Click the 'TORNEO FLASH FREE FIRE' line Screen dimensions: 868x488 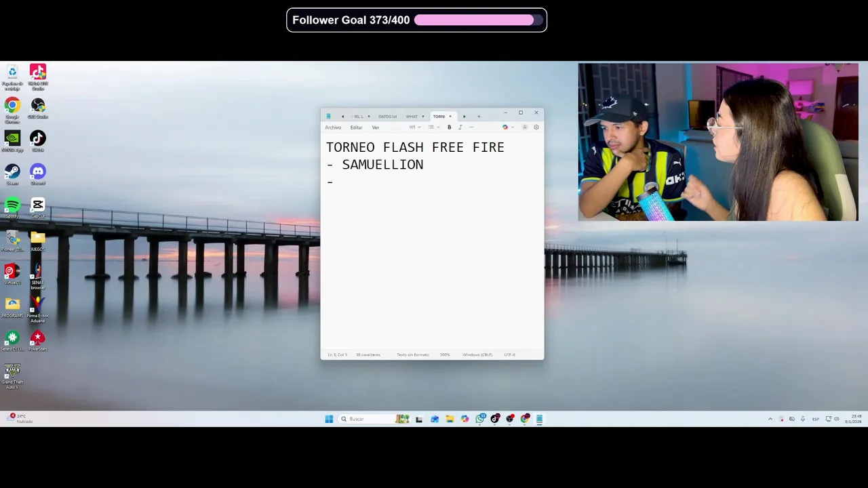(x=415, y=147)
